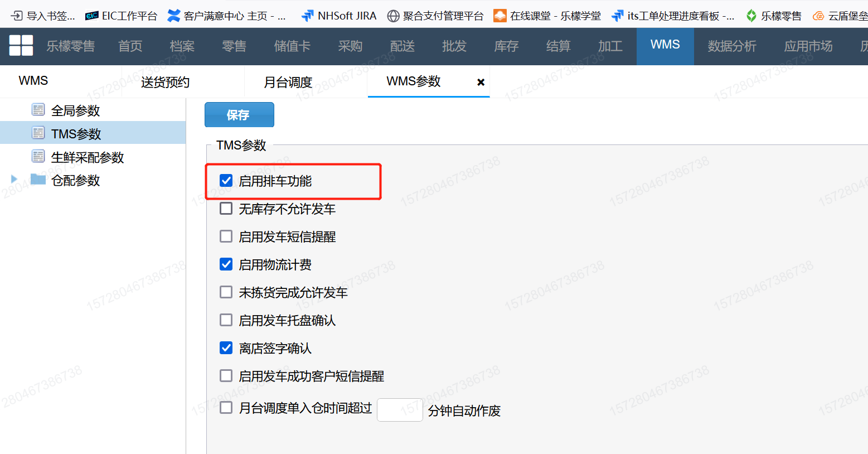Click the 分钟自动作废 label text
Image resolution: width=868 pixels, height=454 pixels.
[464, 410]
